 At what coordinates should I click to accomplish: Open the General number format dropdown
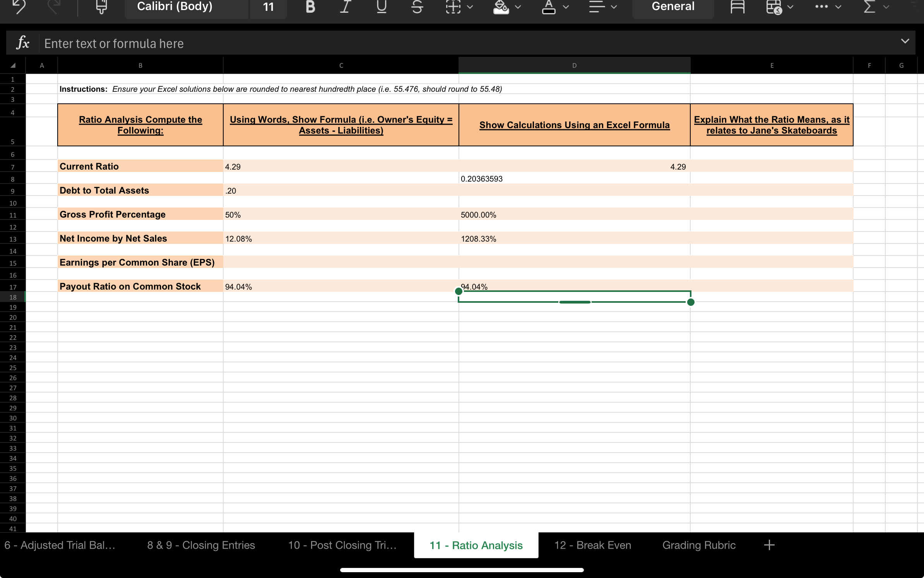point(673,7)
